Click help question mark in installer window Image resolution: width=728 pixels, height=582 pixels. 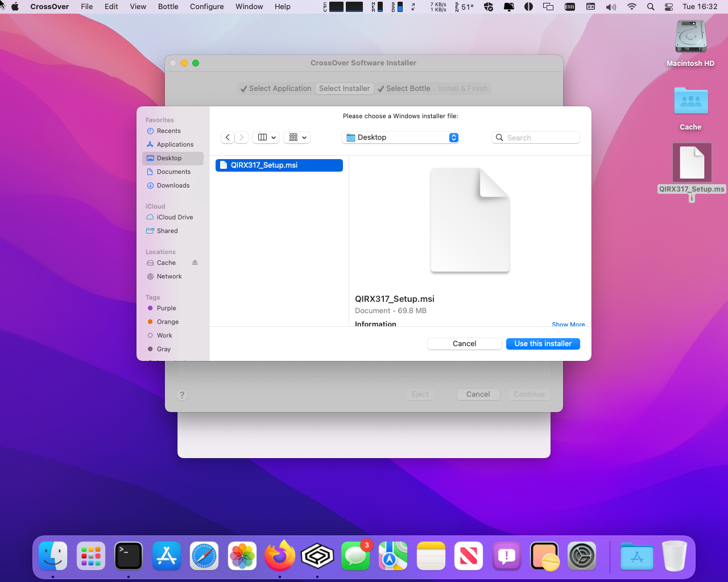(182, 395)
